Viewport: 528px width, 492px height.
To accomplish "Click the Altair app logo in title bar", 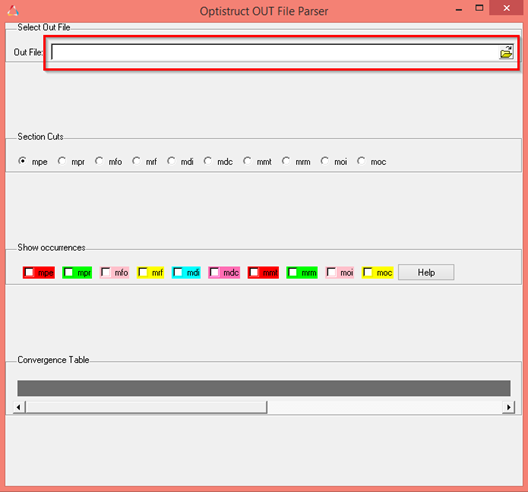I will (x=13, y=11).
